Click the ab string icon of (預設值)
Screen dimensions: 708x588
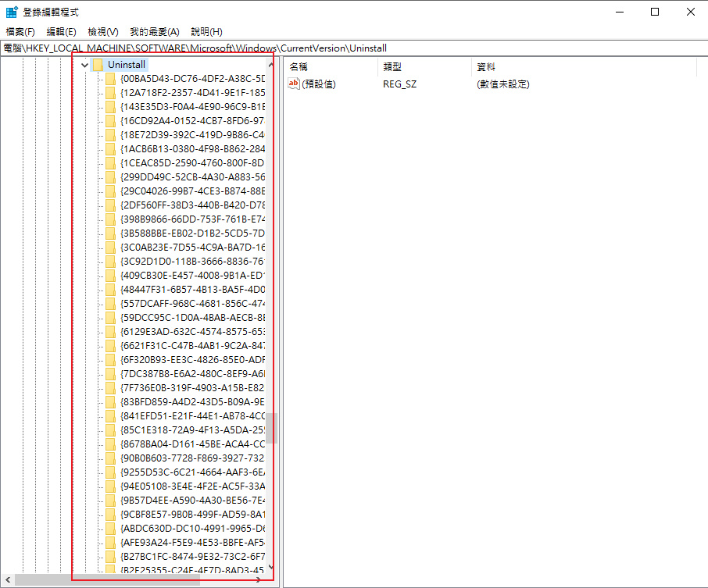294,84
